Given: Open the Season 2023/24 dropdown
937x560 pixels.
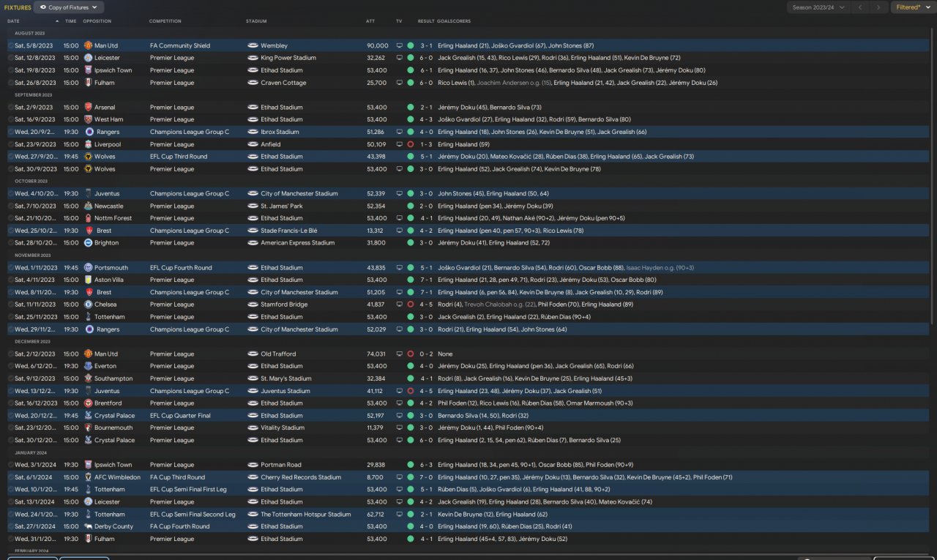Looking at the screenshot, I should 818,7.
